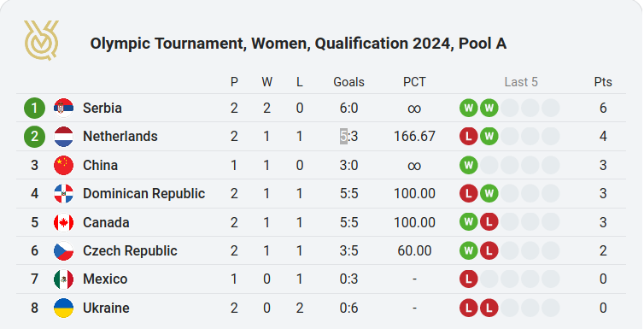The height and width of the screenshot is (329, 644).
Task: Click the Czech Republic flag icon
Action: (x=64, y=250)
